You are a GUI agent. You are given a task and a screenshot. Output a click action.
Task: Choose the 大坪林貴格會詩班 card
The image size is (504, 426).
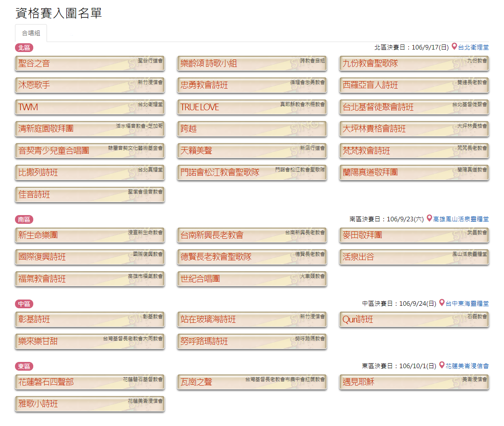click(414, 129)
